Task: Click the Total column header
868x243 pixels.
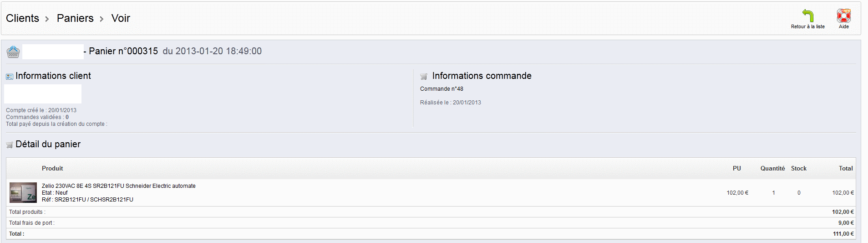Action: click(x=846, y=168)
